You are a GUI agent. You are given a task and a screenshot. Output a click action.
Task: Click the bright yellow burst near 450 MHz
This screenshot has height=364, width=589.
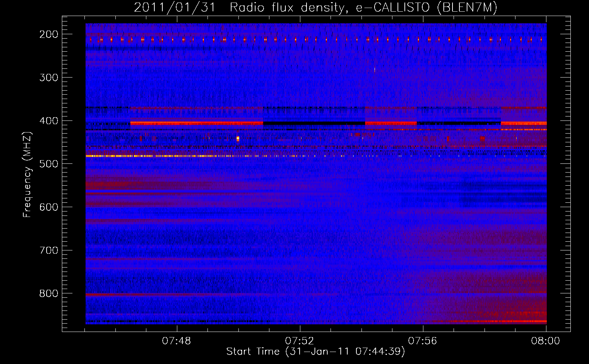[238, 138]
